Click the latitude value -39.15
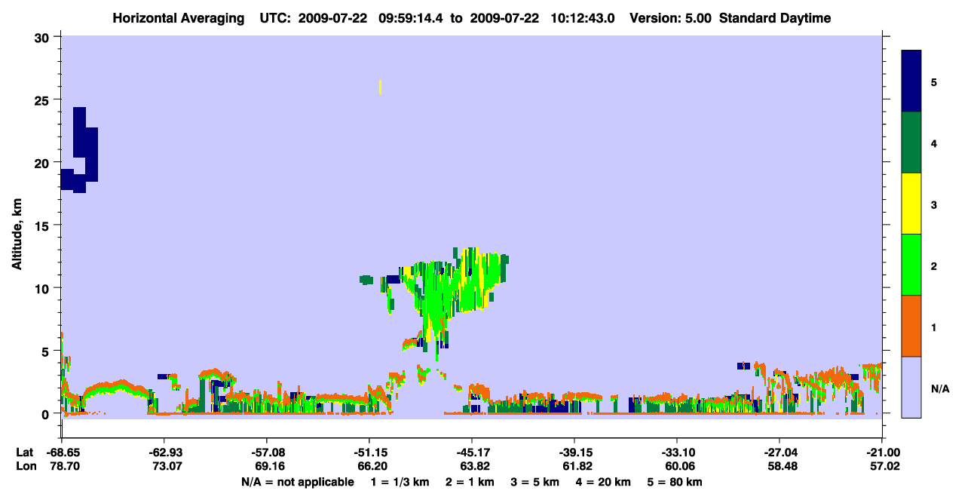The width and height of the screenshot is (980, 503). pos(574,452)
